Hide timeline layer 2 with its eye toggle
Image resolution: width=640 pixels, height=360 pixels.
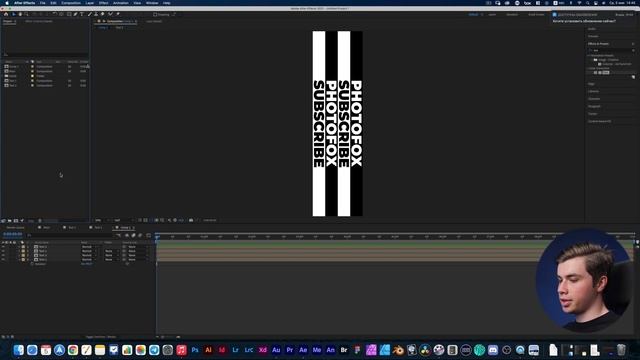tap(3, 251)
